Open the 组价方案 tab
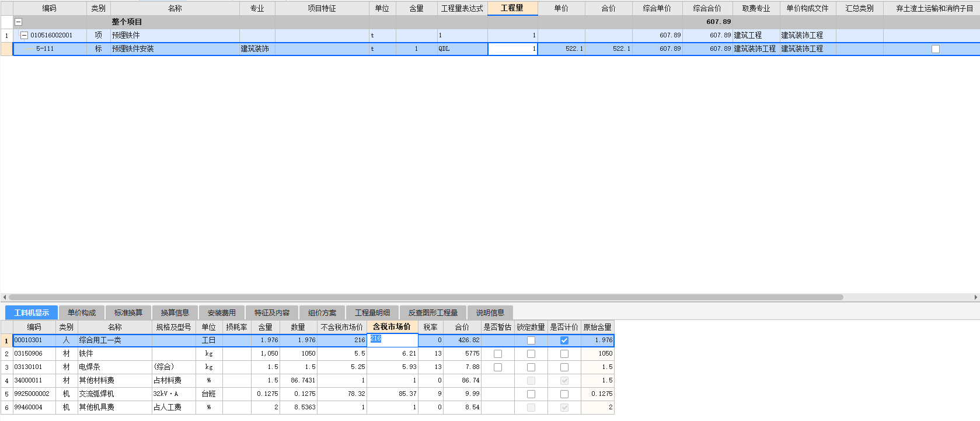This screenshot has width=980, height=421. (322, 312)
